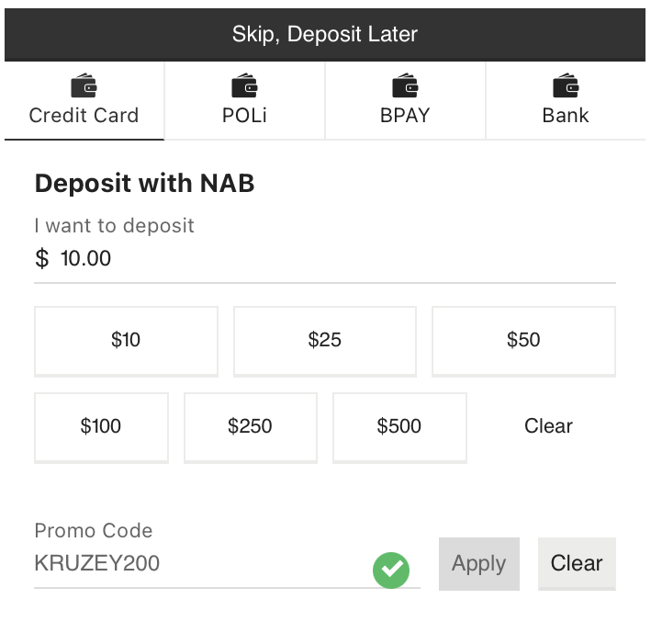Choose the $500 deposit amount
Image resolution: width=651 pixels, height=644 pixels.
[399, 427]
